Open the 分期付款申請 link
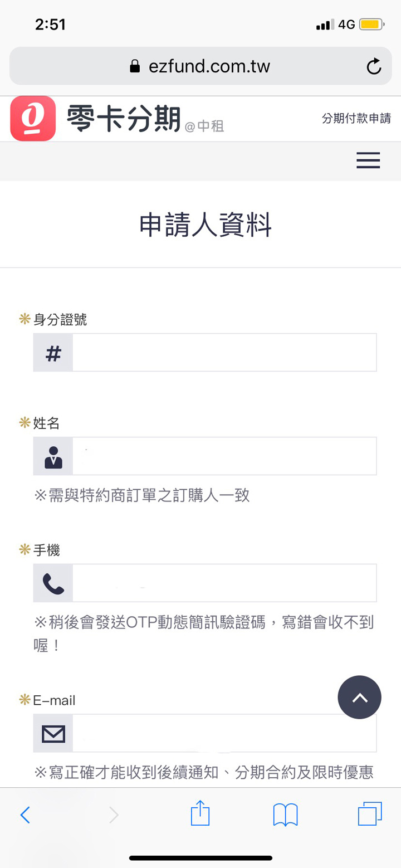This screenshot has height=868, width=401. (356, 118)
